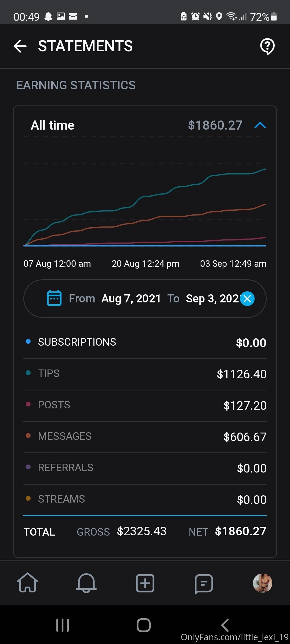Tap the Posts teal-pink legend dot

(28, 404)
